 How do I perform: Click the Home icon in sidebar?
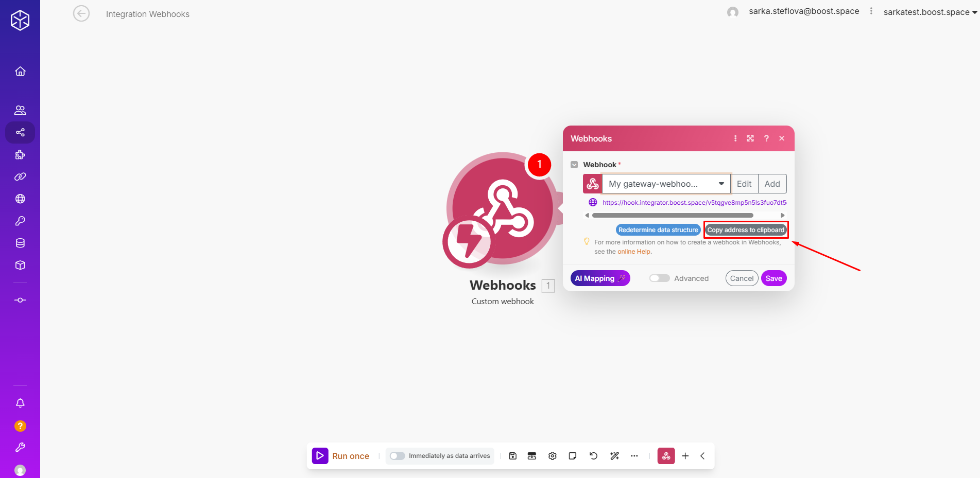click(20, 72)
